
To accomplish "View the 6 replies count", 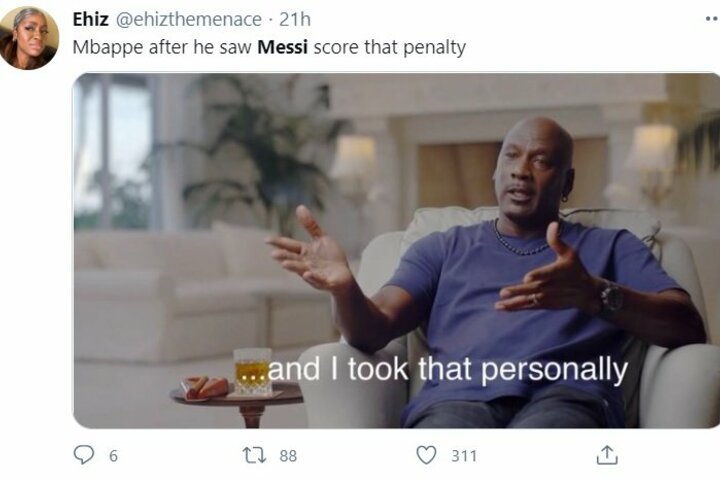I will click(x=113, y=456).
